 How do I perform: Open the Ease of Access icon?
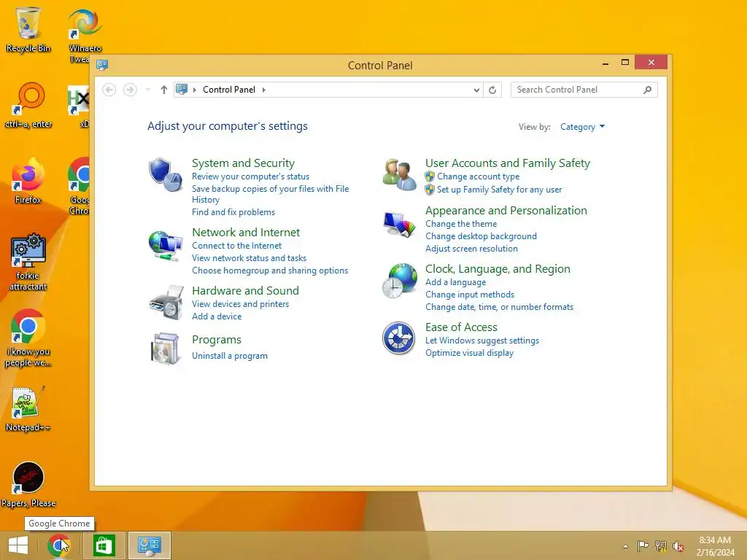click(399, 338)
